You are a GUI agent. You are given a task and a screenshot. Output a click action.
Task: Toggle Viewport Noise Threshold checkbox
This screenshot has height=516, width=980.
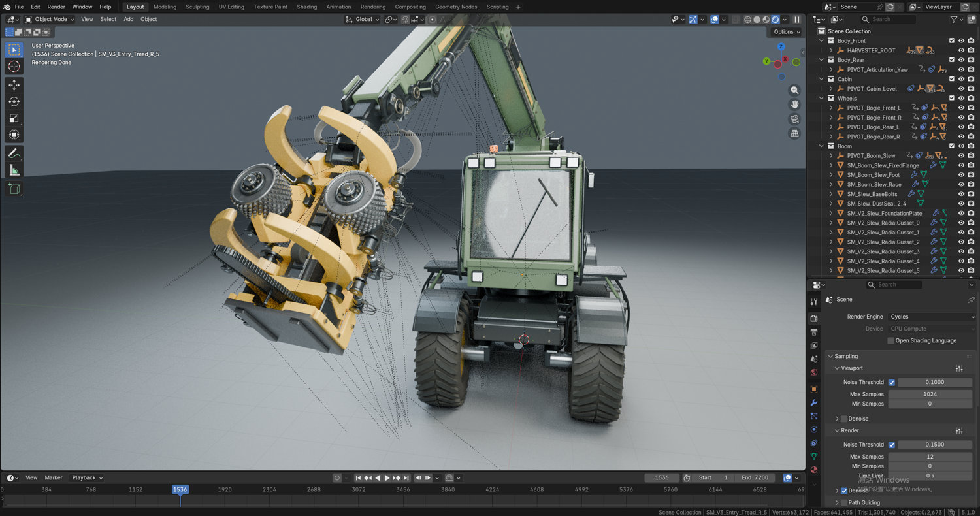(892, 382)
